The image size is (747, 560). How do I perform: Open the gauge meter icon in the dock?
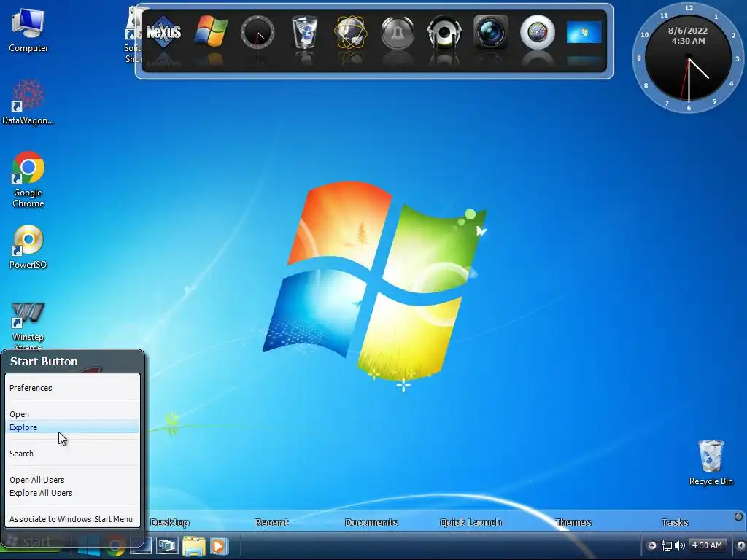click(538, 32)
